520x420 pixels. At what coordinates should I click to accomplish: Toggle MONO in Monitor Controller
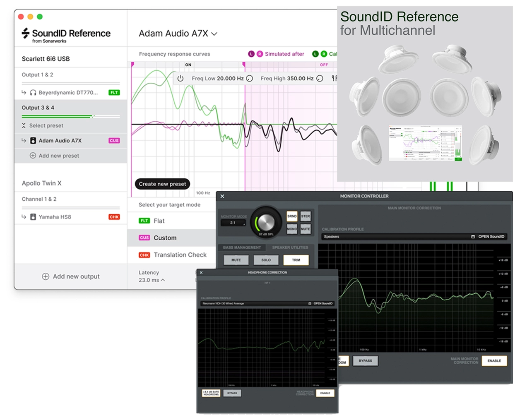click(292, 229)
